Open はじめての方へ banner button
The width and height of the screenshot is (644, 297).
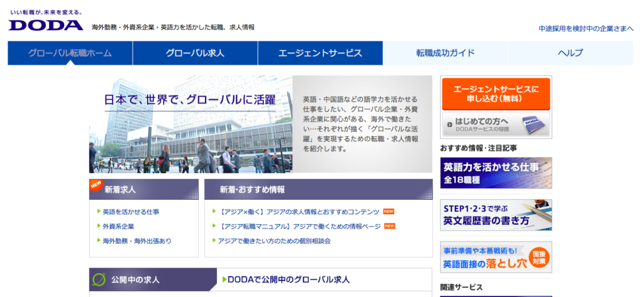click(496, 124)
